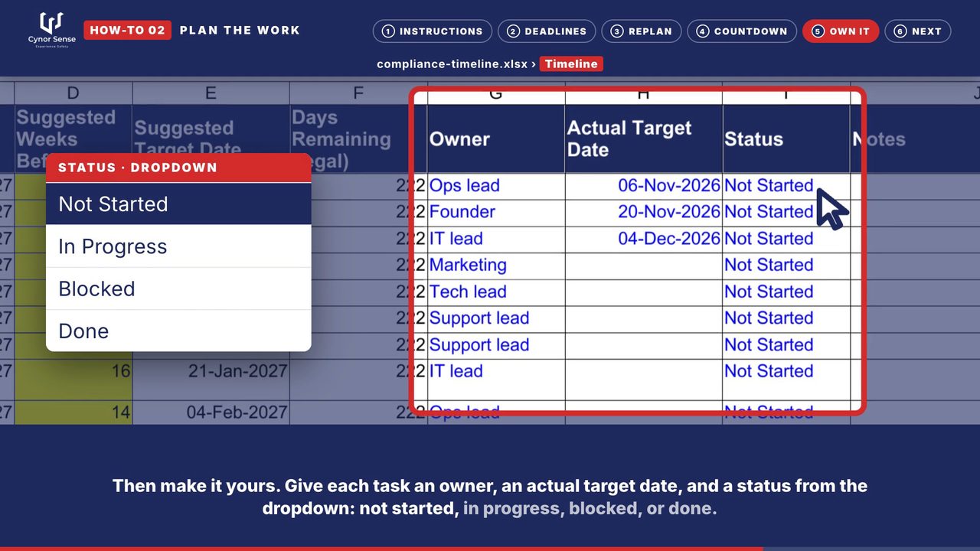Choose In Progress in status dropdown
The width and height of the screenshot is (980, 551).
pos(178,246)
